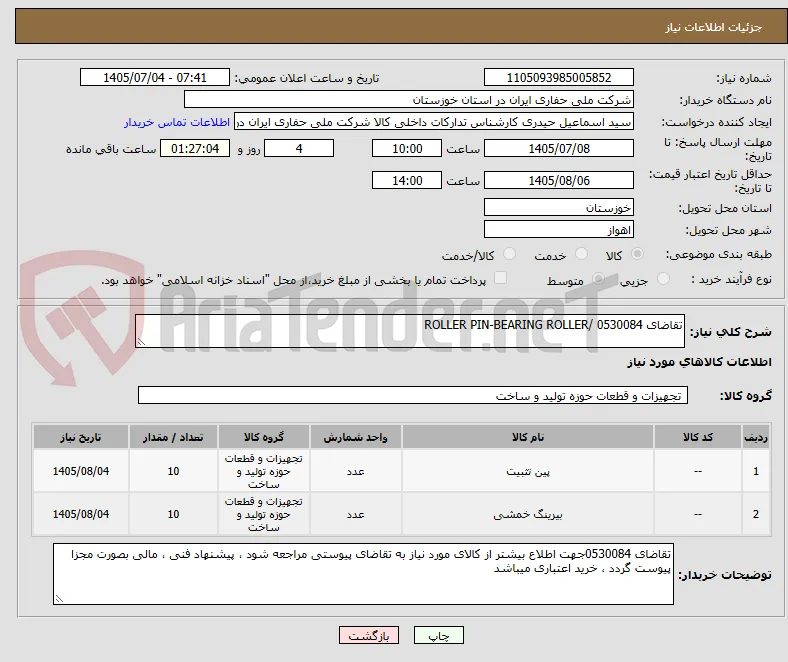This screenshot has height=662, width=788.
Task: Click the buyer organization name field
Action: pyautogui.click(x=409, y=100)
